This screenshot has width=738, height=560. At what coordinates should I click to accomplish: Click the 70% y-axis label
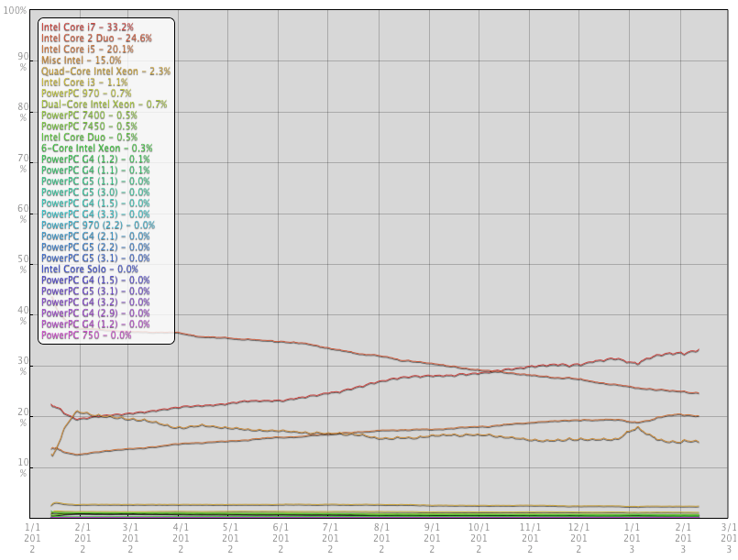23,163
